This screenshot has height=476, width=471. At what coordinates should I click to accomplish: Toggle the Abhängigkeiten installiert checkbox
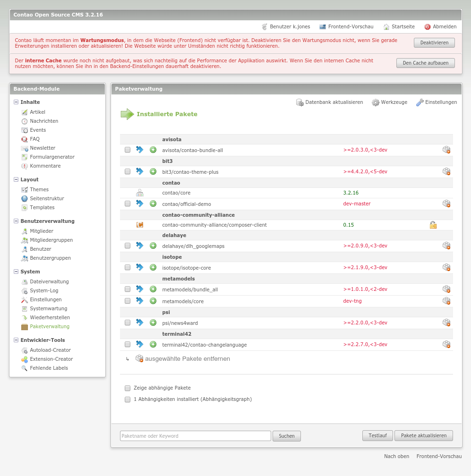click(x=128, y=399)
